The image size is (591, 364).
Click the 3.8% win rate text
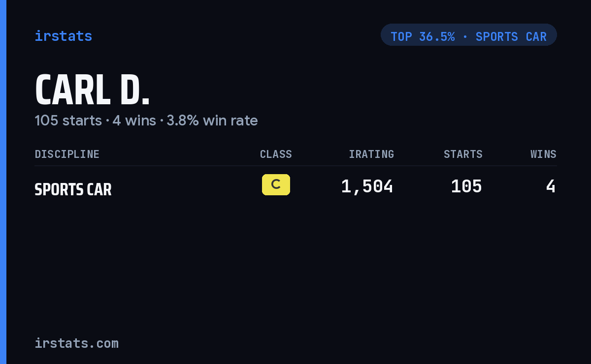coord(212,121)
